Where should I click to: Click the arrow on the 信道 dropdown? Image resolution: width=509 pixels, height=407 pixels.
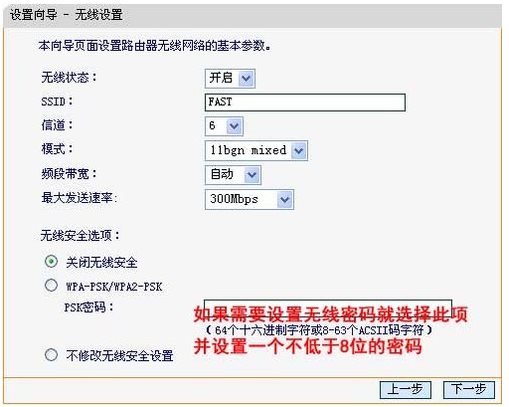(234, 126)
